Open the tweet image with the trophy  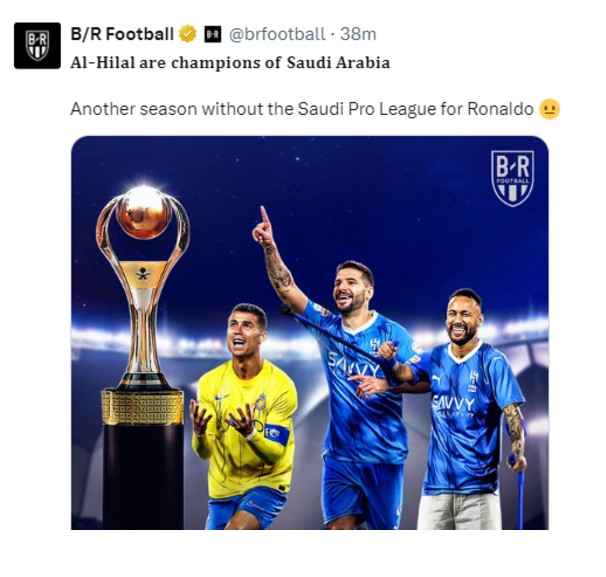[x=310, y=332]
